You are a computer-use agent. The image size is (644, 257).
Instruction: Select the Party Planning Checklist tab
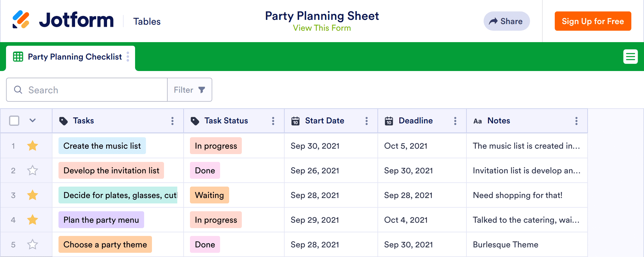pos(75,57)
